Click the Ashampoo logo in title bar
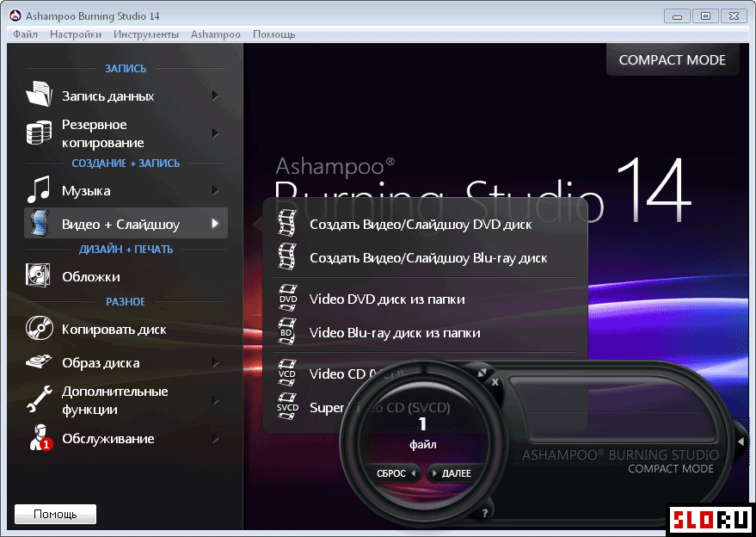The height and width of the screenshot is (537, 756). tap(15, 16)
